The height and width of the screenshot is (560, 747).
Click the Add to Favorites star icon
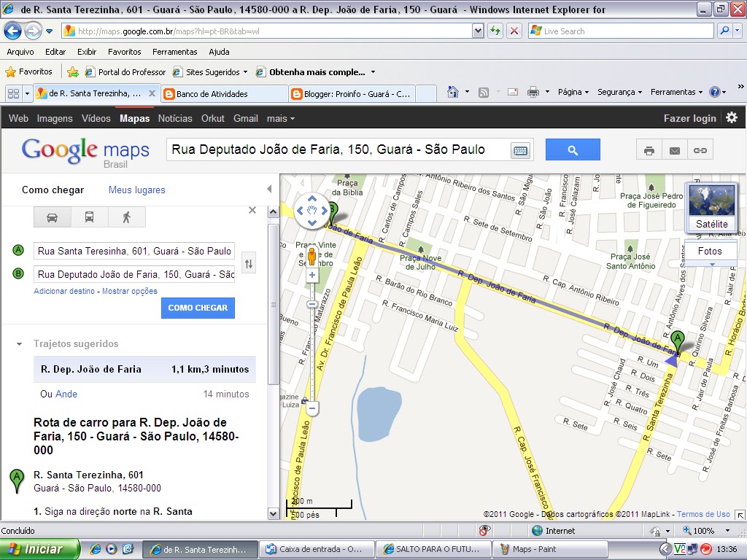point(73,72)
